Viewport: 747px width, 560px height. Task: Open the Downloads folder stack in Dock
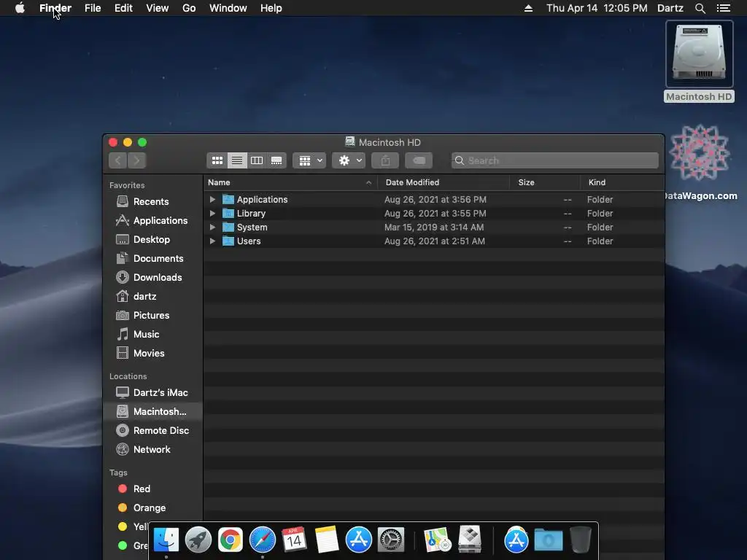coord(549,540)
